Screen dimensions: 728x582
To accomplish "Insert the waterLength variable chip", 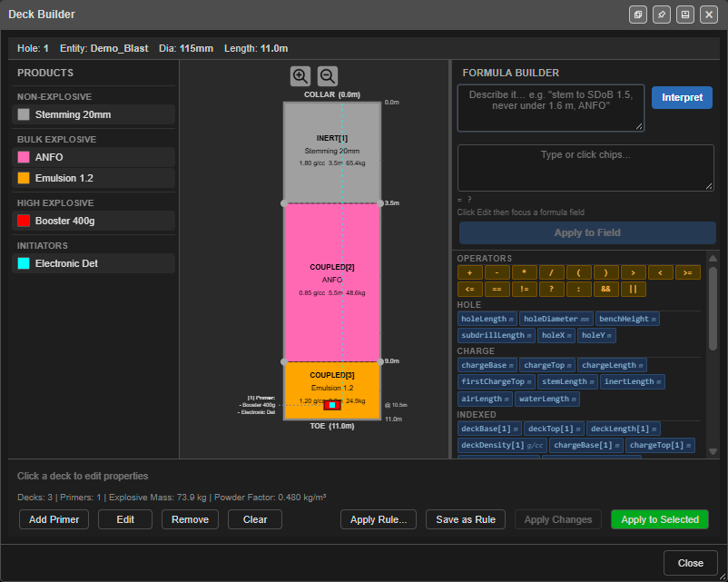I will point(547,399).
